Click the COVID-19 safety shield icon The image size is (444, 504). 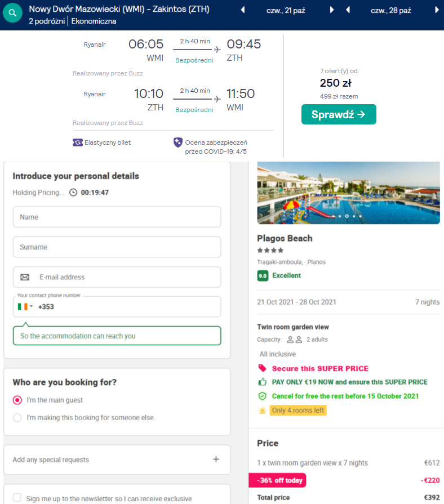(178, 142)
